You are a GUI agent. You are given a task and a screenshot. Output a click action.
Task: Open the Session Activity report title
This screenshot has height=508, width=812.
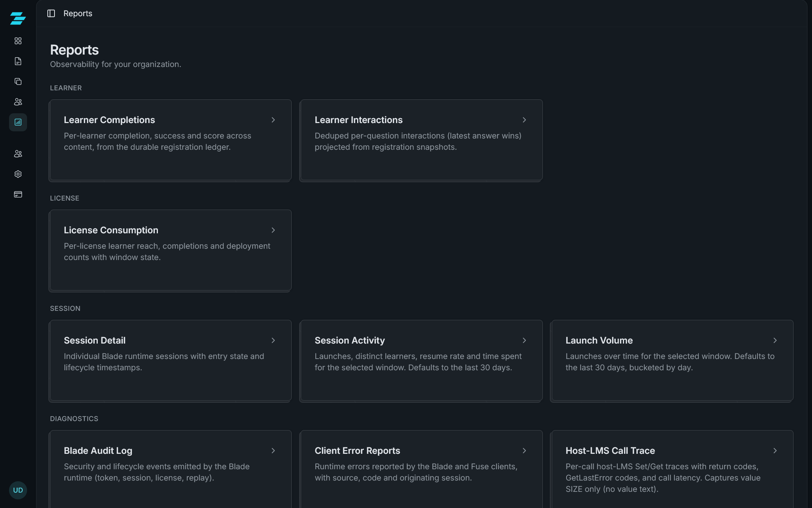click(350, 341)
